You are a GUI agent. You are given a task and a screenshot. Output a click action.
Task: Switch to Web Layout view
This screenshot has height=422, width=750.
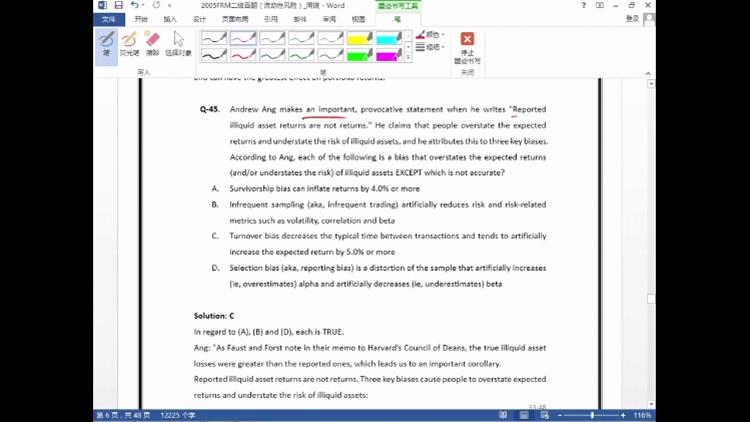(545, 415)
